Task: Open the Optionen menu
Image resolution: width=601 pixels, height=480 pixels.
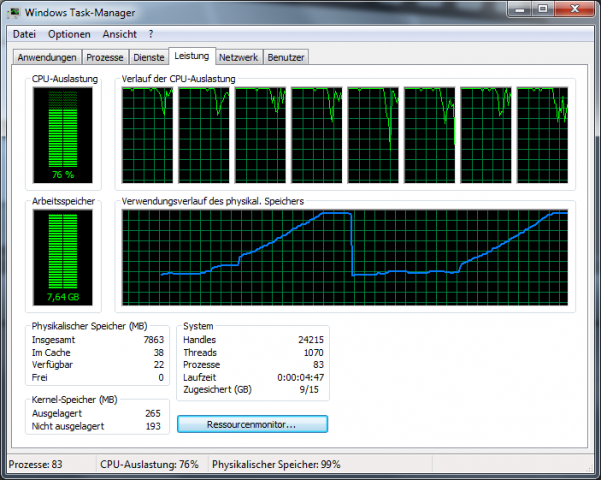Action: click(69, 34)
